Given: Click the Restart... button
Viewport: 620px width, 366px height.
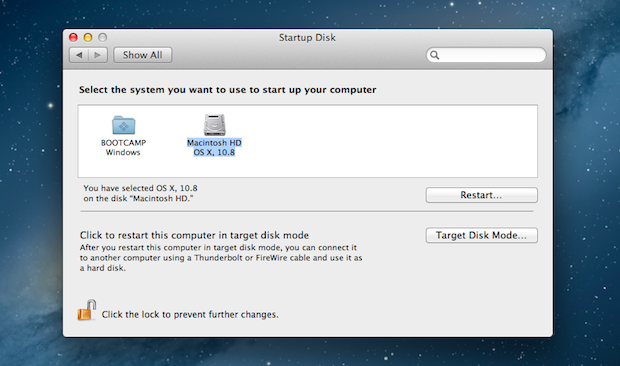Looking at the screenshot, I should click(481, 195).
